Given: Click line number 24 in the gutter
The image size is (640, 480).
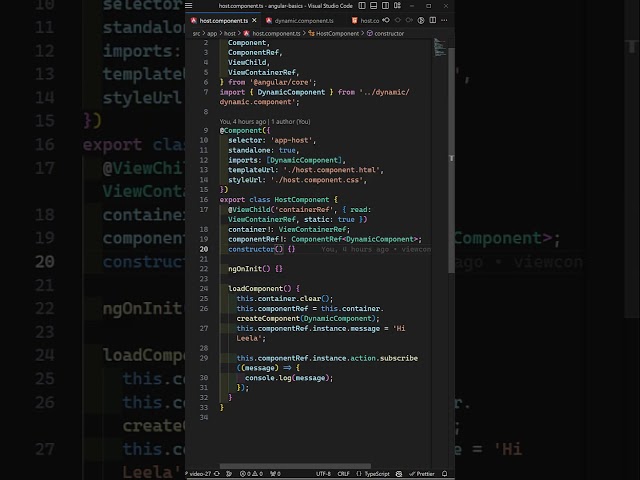Looking at the screenshot, I should point(204,289).
